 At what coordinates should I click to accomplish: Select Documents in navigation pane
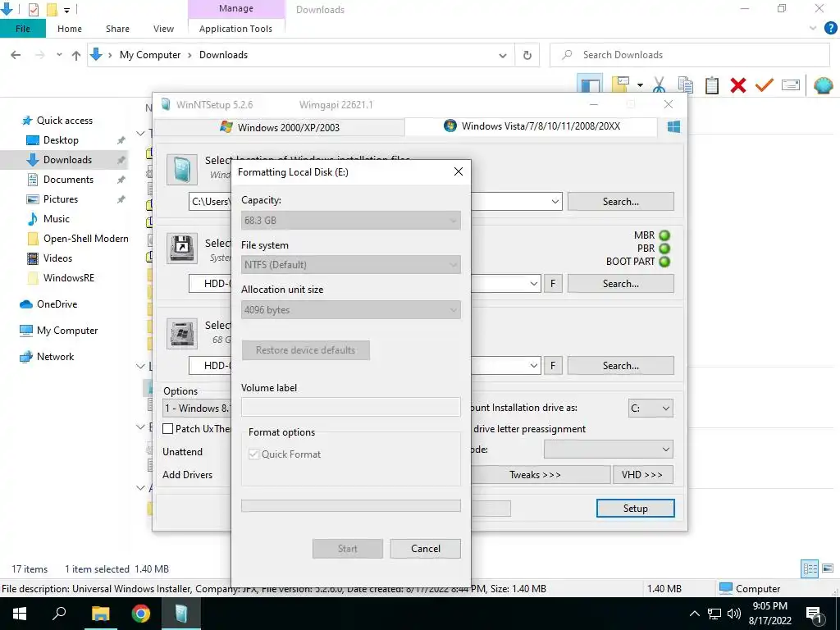coord(68,180)
